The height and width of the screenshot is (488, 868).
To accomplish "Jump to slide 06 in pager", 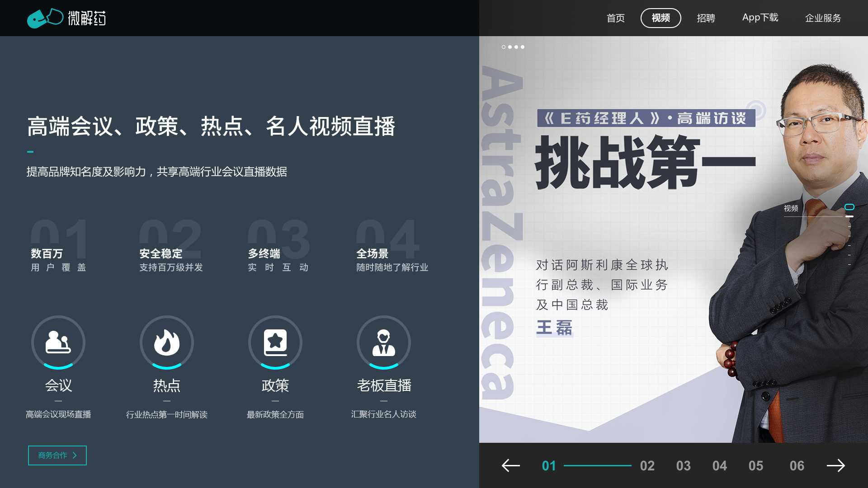I will [x=797, y=466].
